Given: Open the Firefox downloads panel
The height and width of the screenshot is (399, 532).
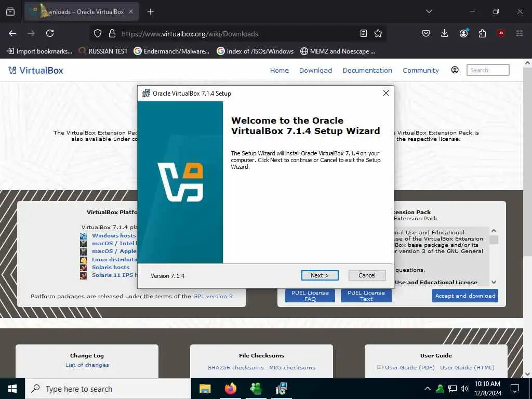Looking at the screenshot, I should pos(445,33).
